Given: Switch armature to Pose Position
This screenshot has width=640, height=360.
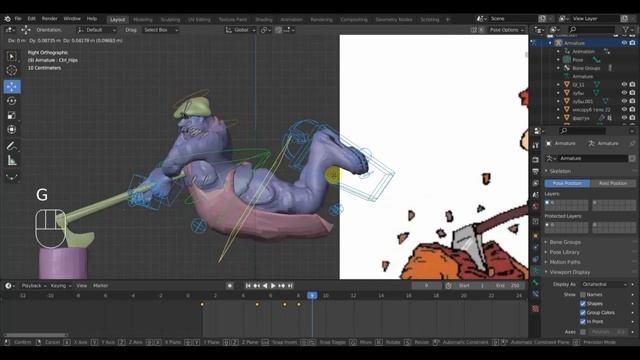Looking at the screenshot, I should 567,184.
